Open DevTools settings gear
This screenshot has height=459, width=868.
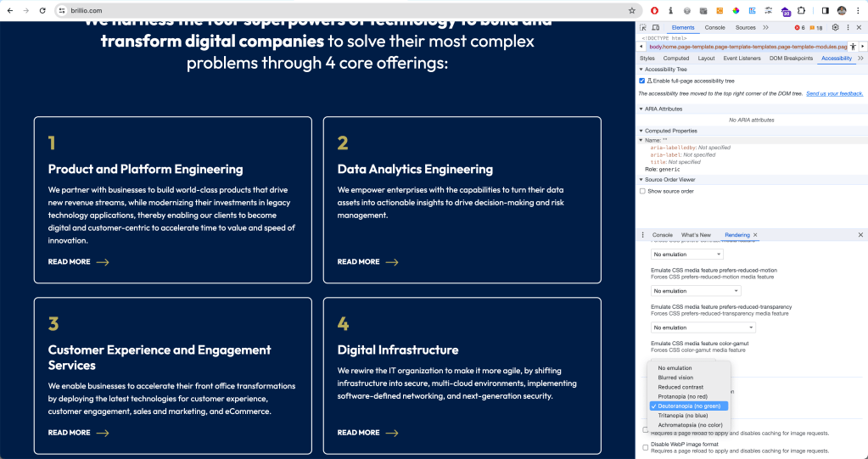point(835,28)
